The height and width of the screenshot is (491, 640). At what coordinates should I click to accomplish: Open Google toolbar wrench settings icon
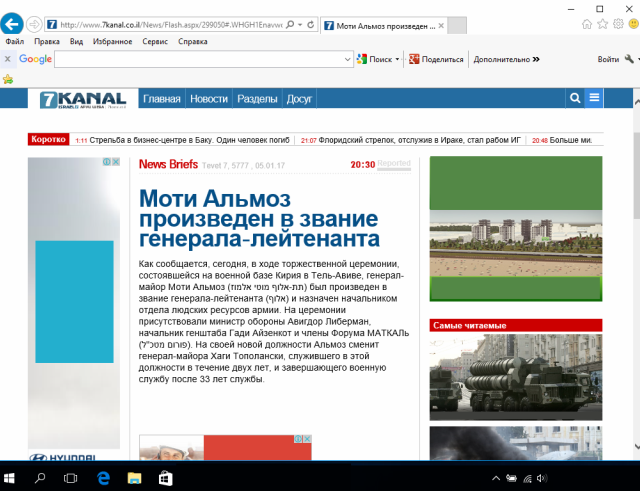click(629, 59)
